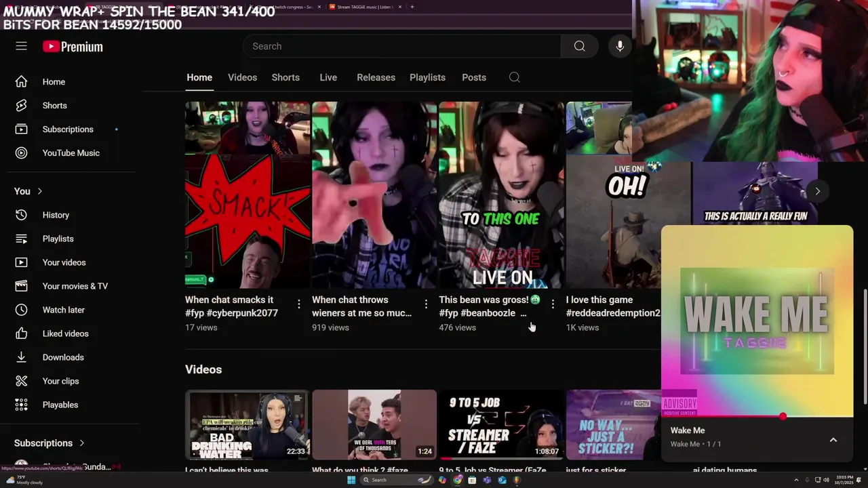Show next Shorts with right arrow
868x488 pixels.
tap(818, 191)
